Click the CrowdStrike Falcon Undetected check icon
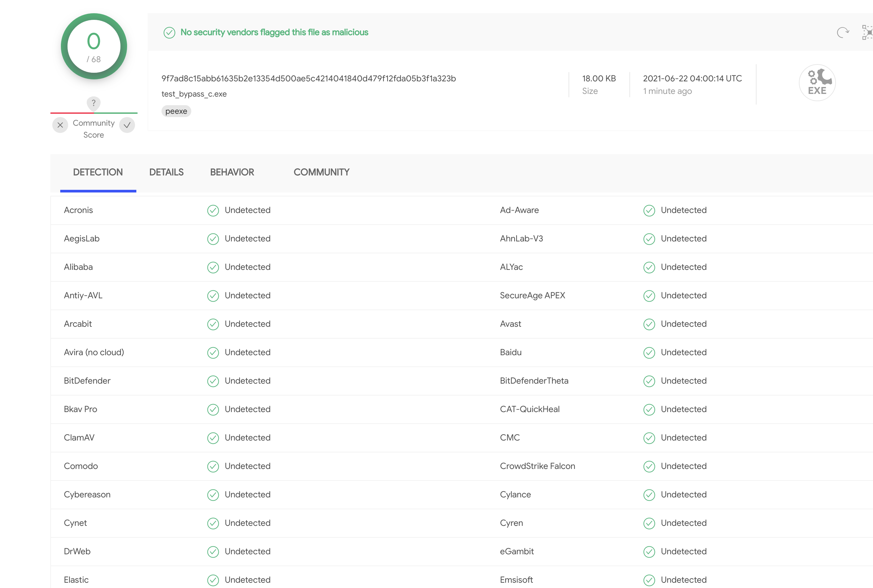The width and height of the screenshot is (873, 588). pos(649,467)
